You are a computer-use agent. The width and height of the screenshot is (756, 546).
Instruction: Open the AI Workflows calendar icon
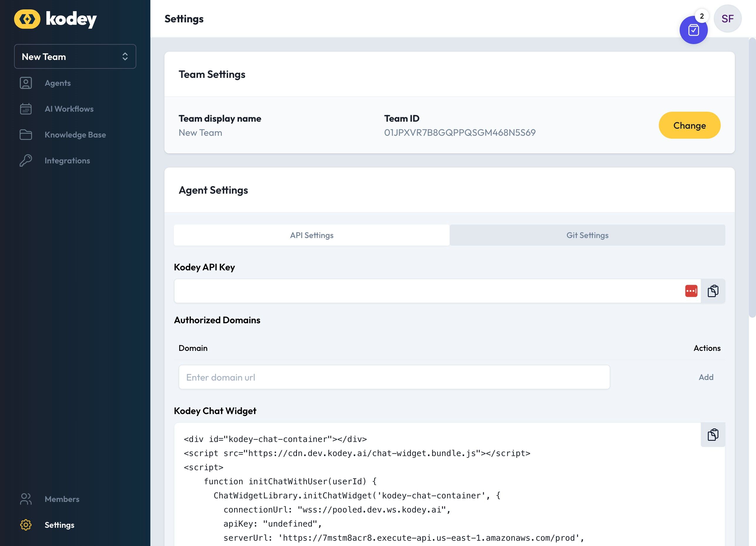(x=26, y=109)
